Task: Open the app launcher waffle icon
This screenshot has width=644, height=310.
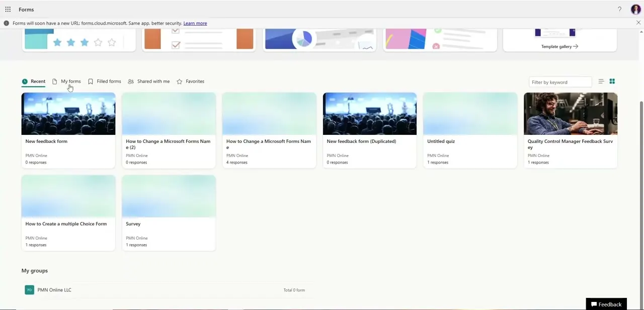Action: point(8,9)
